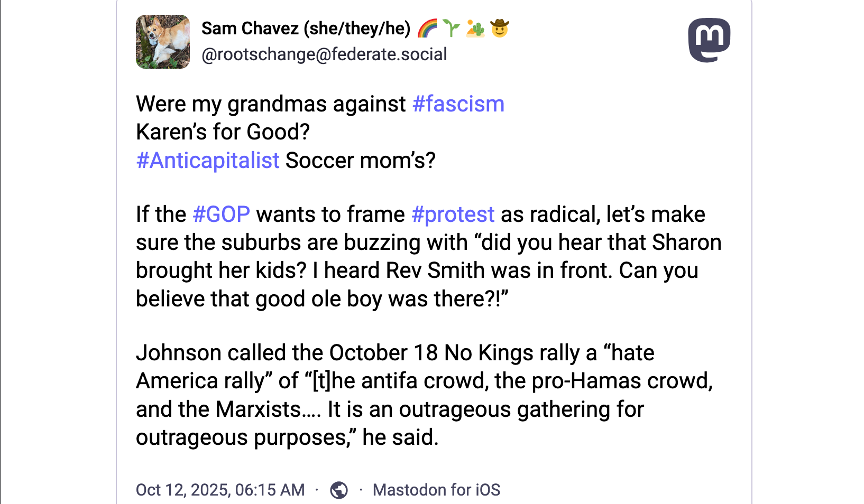The image size is (864, 504).
Task: Click the seedling emoji in display name
Action: [451, 29]
